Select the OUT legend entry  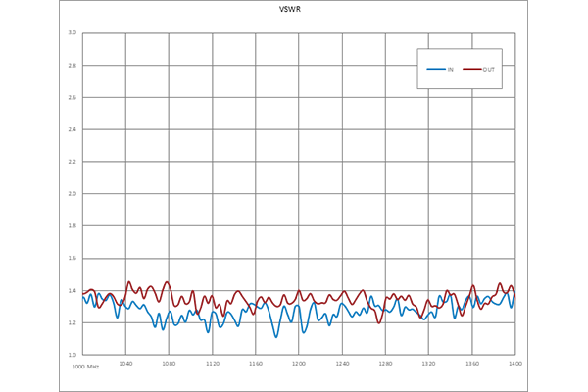coord(488,69)
